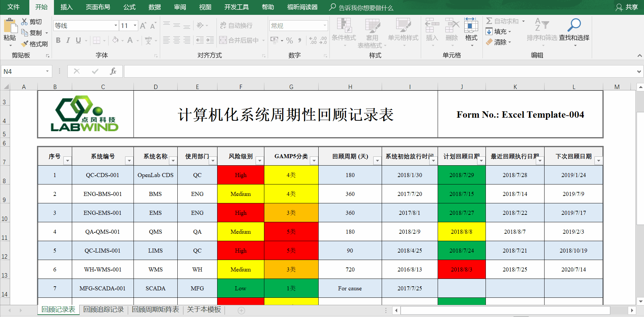The width and height of the screenshot is (644, 317).
Task: Click the Name Box showing N4
Action: click(x=24, y=71)
